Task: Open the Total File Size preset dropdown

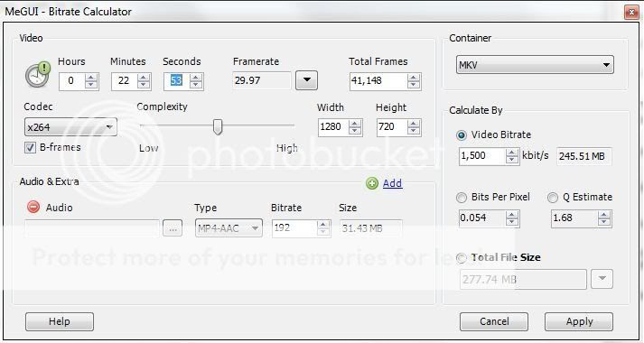Action: (602, 279)
